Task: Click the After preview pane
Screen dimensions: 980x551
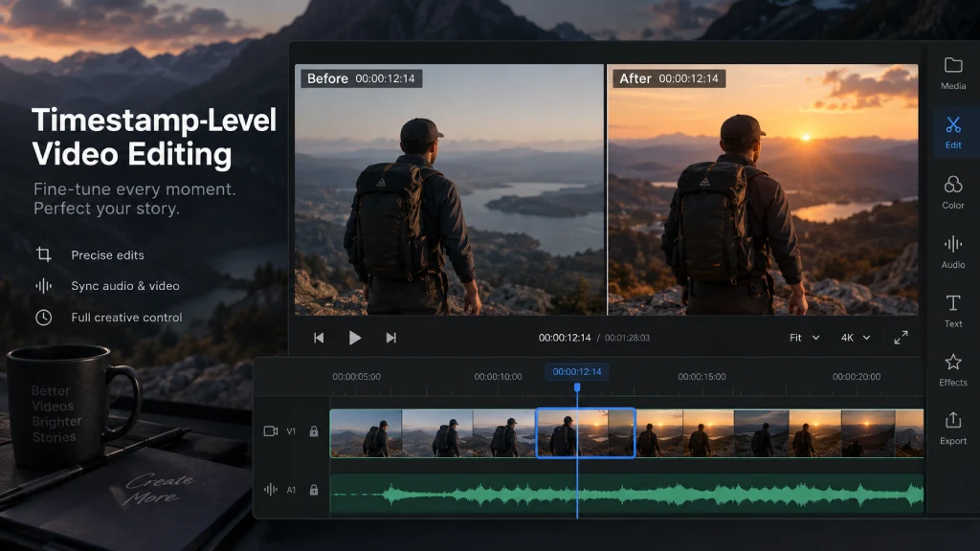Action: (x=763, y=190)
